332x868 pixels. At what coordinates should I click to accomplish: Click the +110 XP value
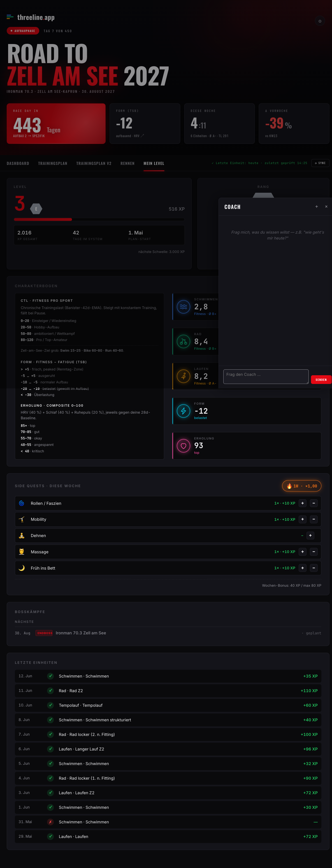tap(309, 690)
